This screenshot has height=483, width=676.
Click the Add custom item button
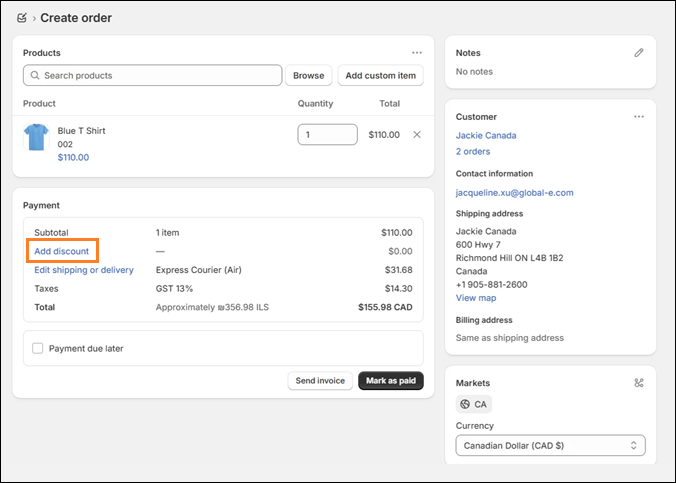tap(380, 75)
